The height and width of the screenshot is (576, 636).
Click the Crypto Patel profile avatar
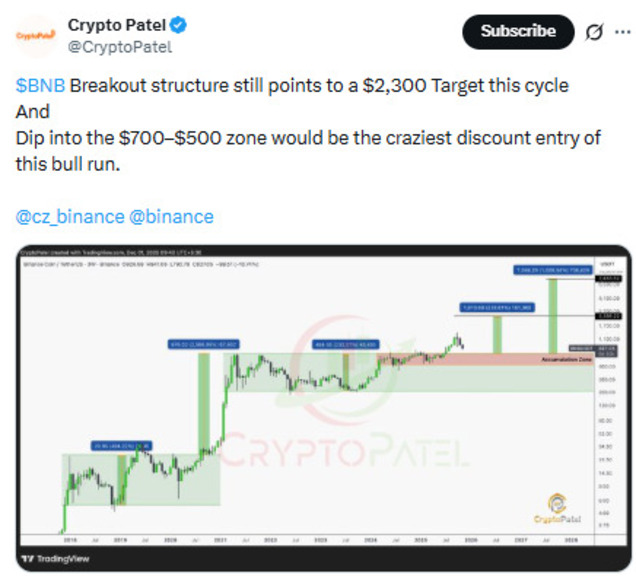35,35
